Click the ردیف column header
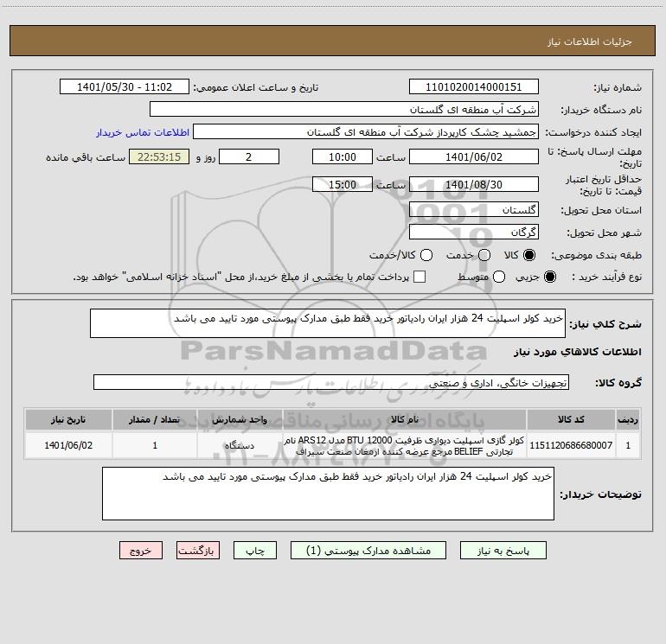 (628, 419)
